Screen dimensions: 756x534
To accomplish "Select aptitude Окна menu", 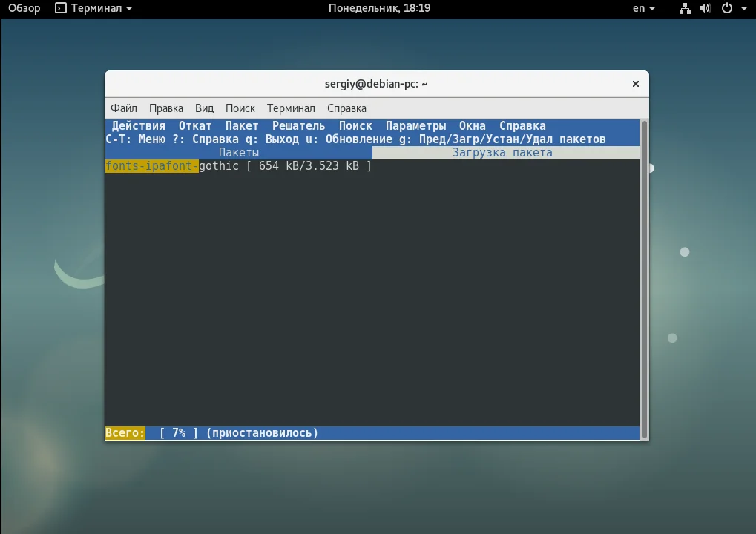I will pos(472,126).
